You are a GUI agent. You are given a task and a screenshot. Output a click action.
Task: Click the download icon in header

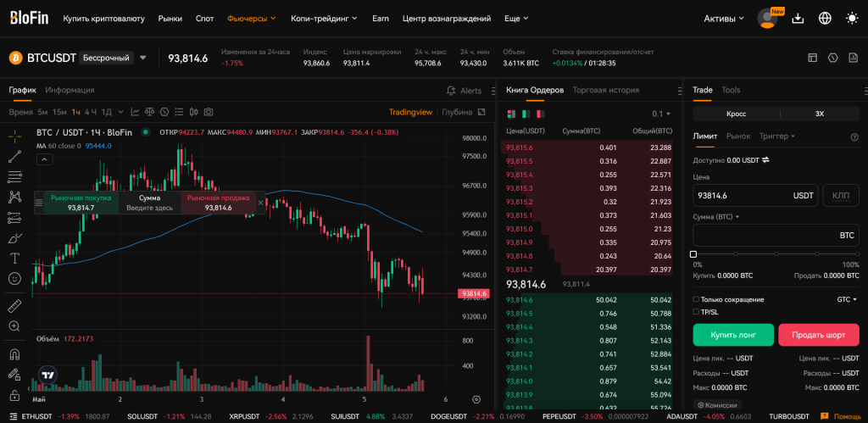tap(798, 19)
